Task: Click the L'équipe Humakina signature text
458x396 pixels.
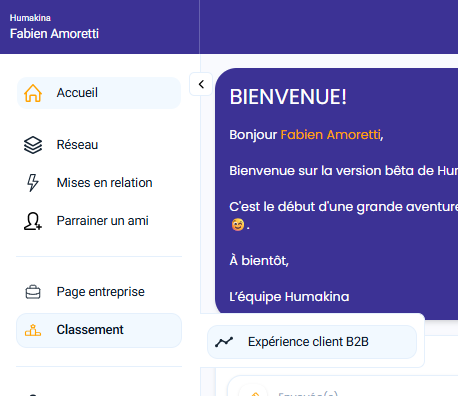Action: pos(289,297)
